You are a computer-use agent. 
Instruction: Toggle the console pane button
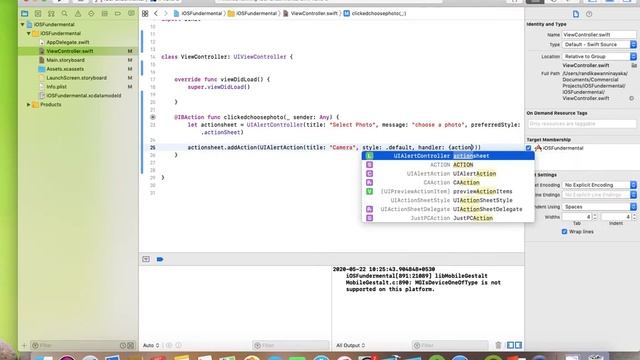click(x=518, y=345)
